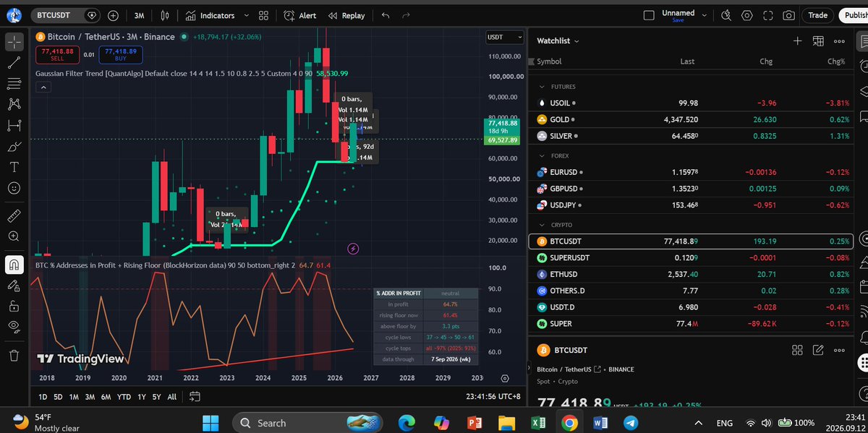The width and height of the screenshot is (868, 433).
Task: Collapse the FOREX watchlist section
Action: pos(542,155)
